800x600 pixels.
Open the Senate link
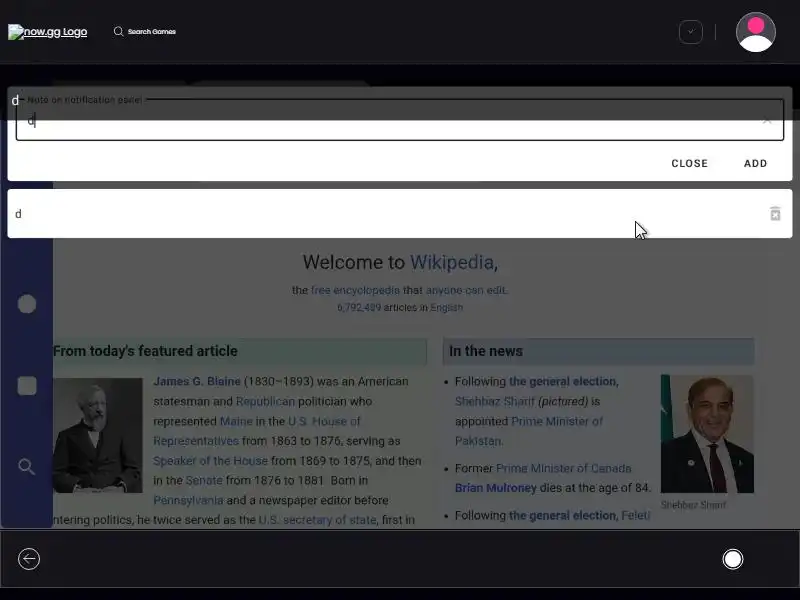tap(204, 481)
